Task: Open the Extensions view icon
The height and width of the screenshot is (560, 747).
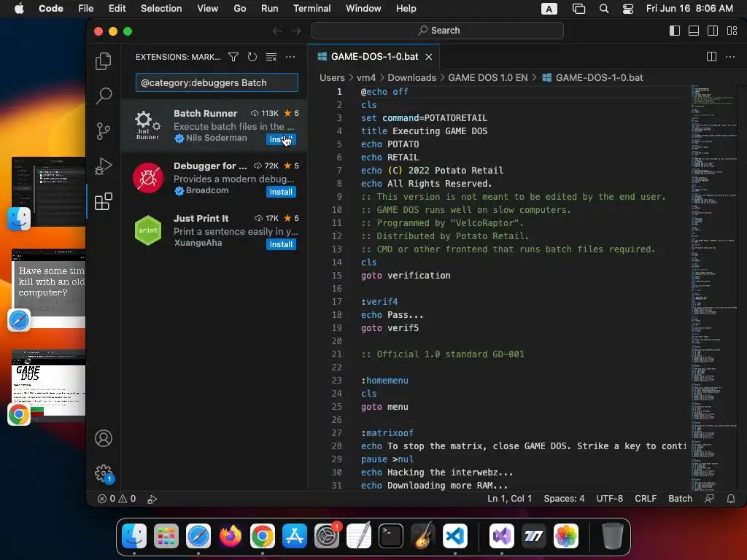Action: coord(104,201)
